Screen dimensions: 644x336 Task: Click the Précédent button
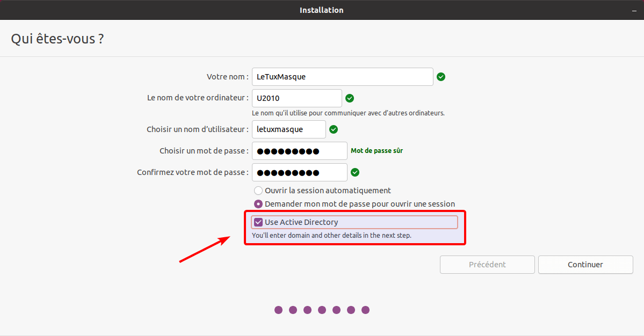click(487, 265)
